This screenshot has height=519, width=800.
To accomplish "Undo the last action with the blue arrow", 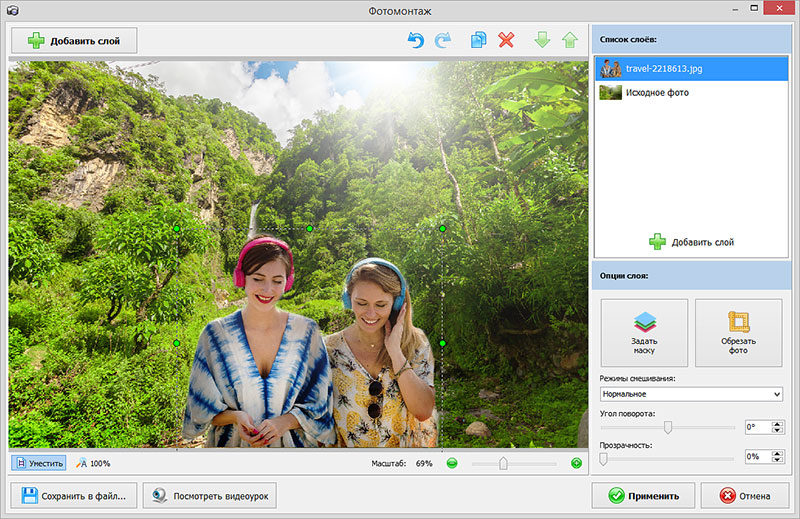I will coord(416,40).
